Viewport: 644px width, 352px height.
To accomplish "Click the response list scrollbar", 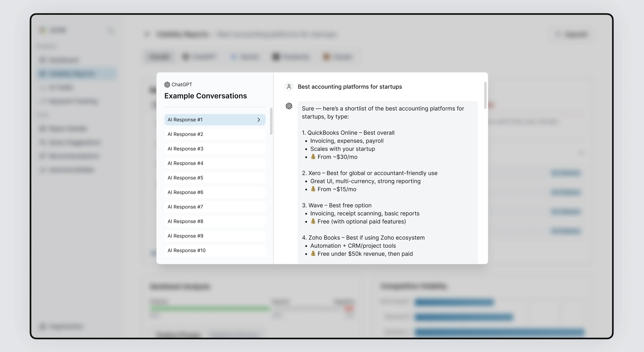I will [x=271, y=121].
